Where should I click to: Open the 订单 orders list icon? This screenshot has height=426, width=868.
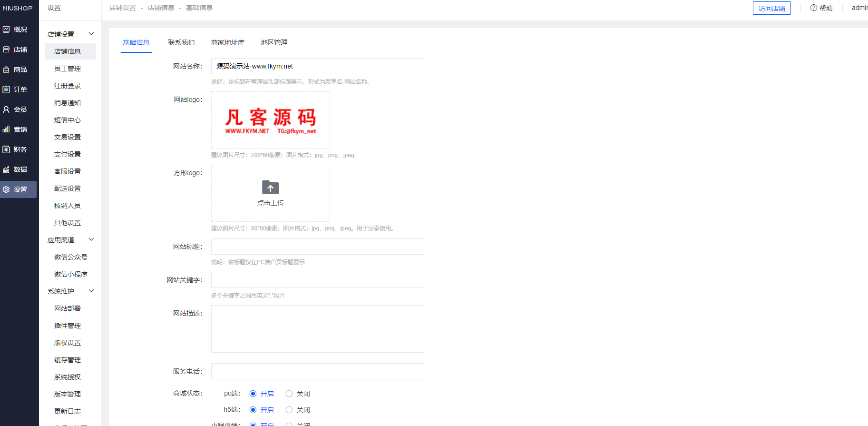tap(6, 89)
